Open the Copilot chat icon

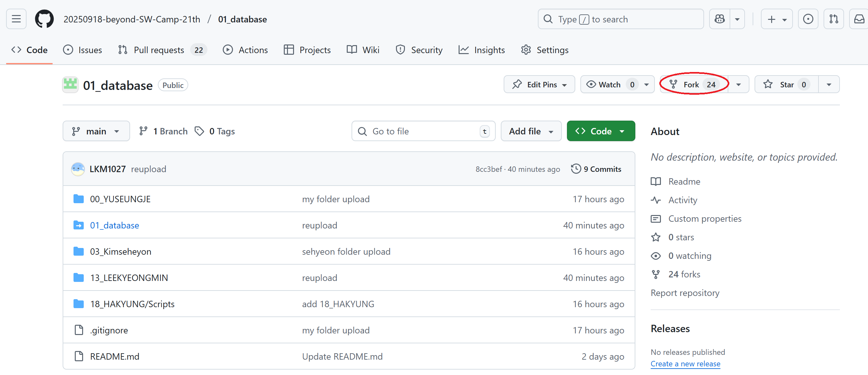click(x=719, y=19)
